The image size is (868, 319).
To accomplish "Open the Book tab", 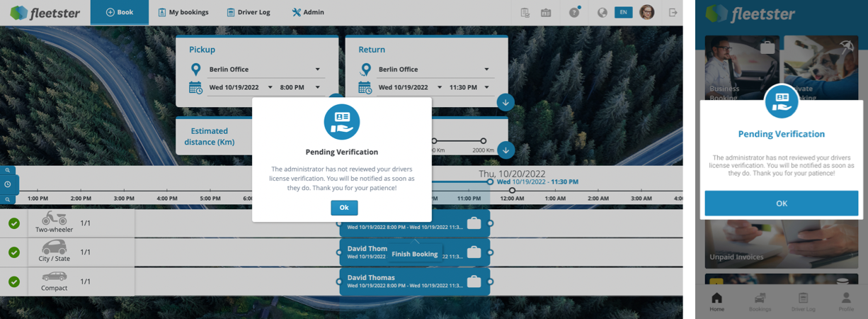I will (x=120, y=12).
